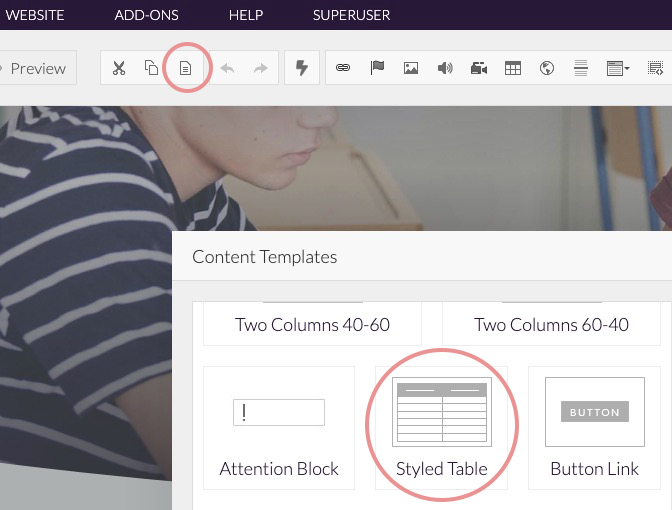Choose the Attention Block template

[279, 428]
